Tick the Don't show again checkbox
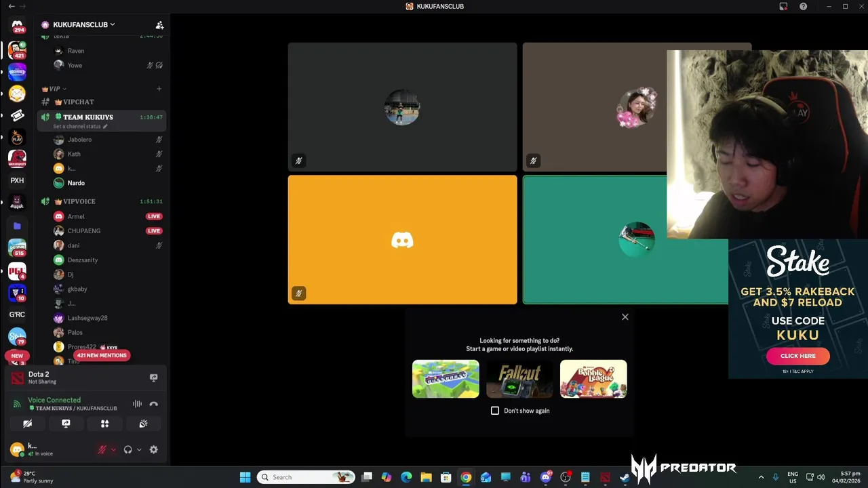Image resolution: width=868 pixels, height=488 pixels. pyautogui.click(x=495, y=411)
